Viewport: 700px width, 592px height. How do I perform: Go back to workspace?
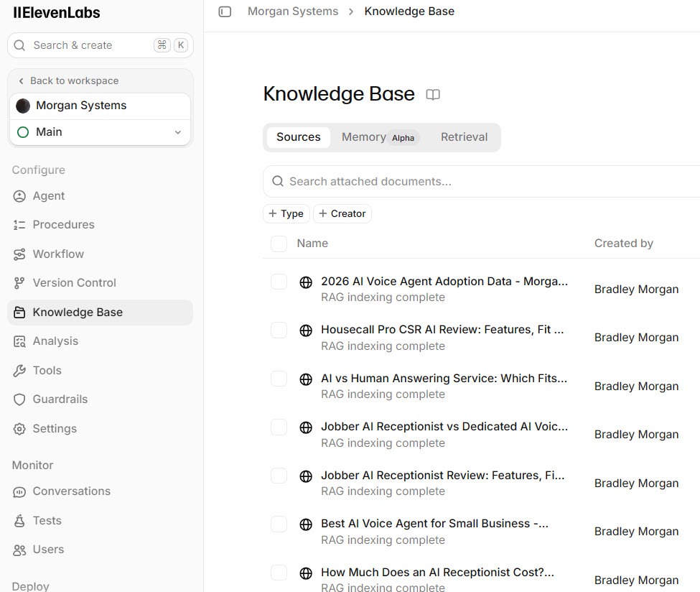click(x=69, y=81)
